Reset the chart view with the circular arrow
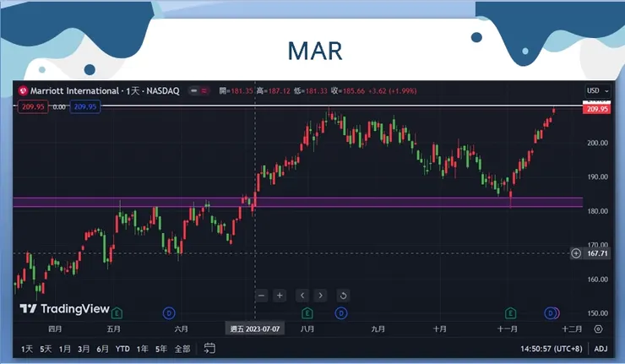 pos(343,296)
